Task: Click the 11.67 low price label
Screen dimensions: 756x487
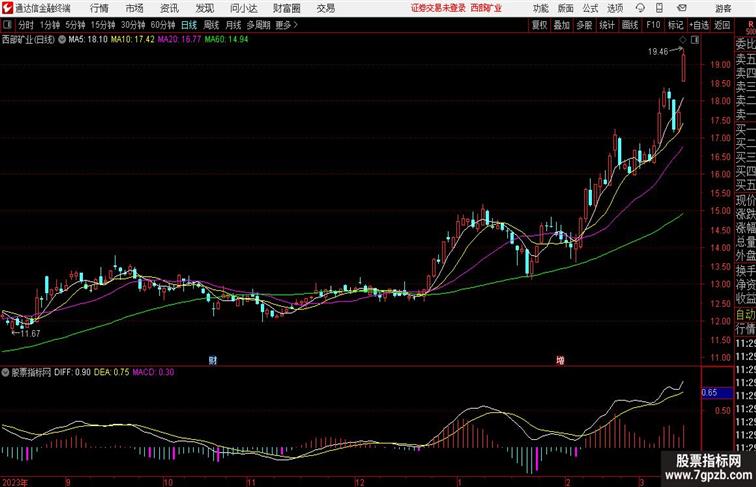Action: (30, 333)
